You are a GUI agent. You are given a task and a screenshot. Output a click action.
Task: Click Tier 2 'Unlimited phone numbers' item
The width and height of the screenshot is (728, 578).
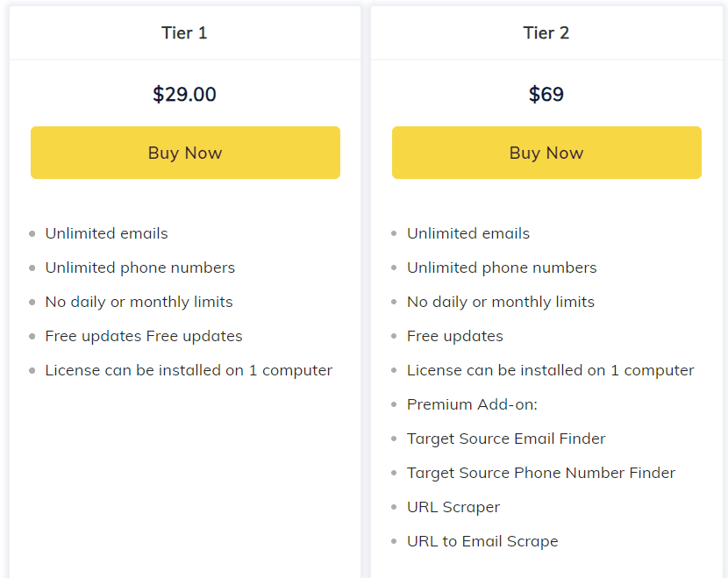502,268
